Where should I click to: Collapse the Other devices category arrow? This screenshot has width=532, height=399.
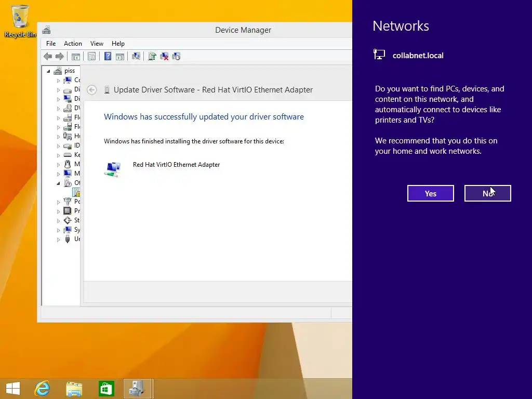point(58,183)
